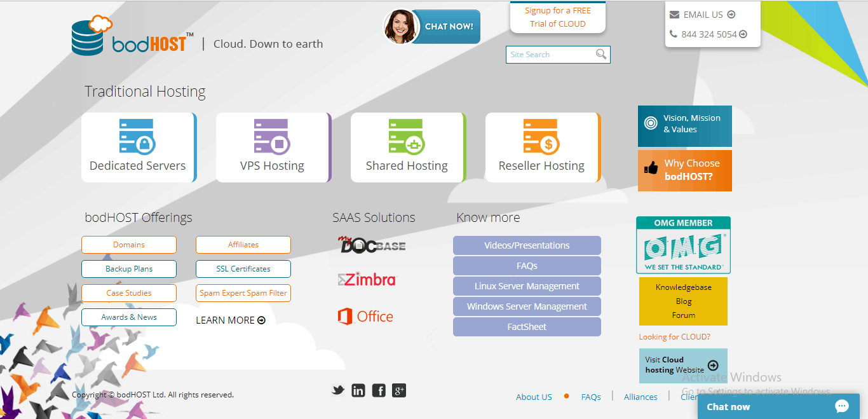Open Spam Expert Spam Filter button
This screenshot has height=419, width=868.
pos(243,293)
